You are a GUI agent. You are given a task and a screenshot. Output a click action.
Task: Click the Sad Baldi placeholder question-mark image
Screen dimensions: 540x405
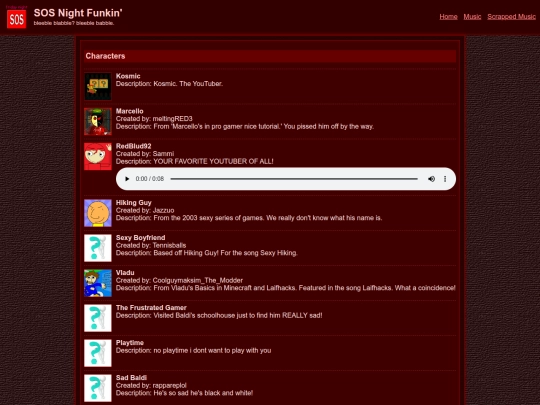[x=98, y=388]
